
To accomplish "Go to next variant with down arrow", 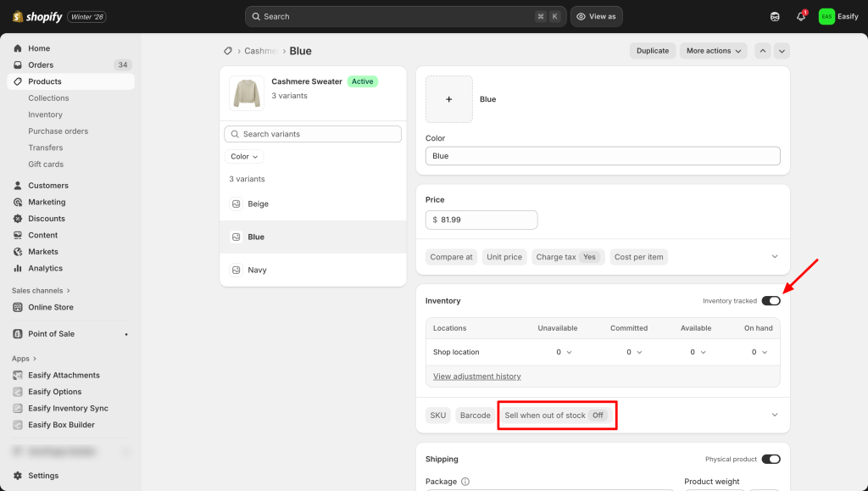I will pyautogui.click(x=782, y=51).
